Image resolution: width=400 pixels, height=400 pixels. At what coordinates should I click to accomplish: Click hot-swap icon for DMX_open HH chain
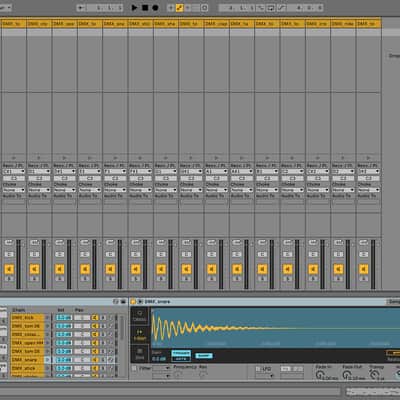point(111,343)
